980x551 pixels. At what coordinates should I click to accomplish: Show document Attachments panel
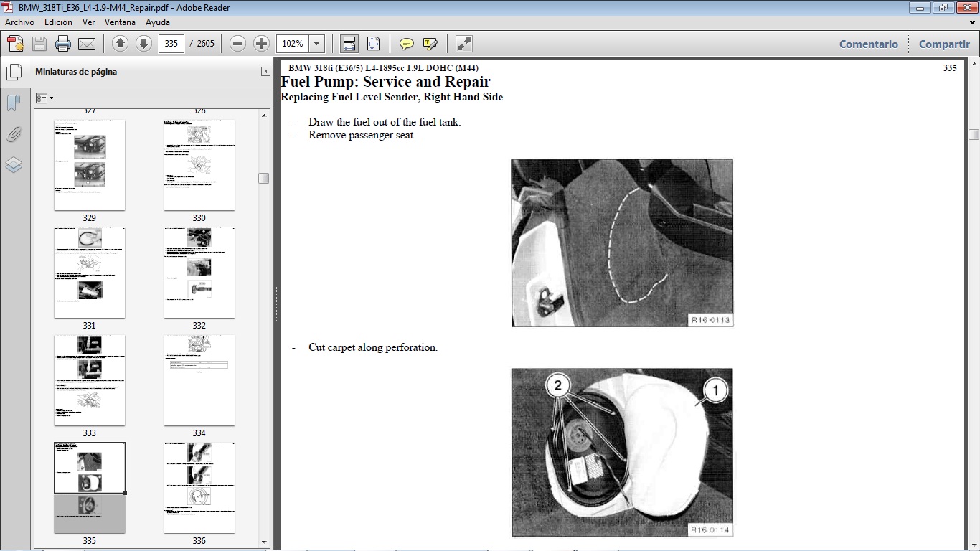pos(14,134)
